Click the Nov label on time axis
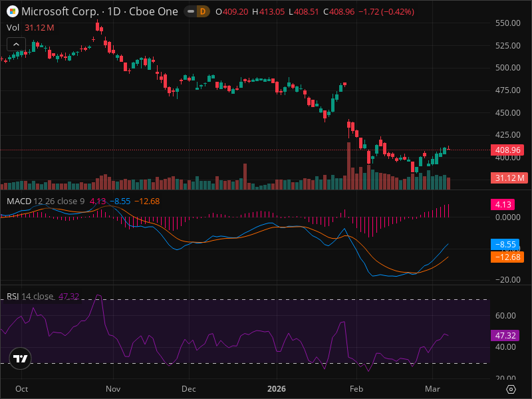 pos(113,389)
